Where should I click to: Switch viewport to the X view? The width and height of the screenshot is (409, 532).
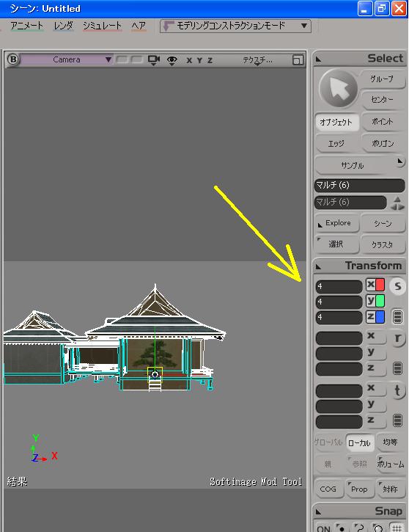tap(189, 60)
